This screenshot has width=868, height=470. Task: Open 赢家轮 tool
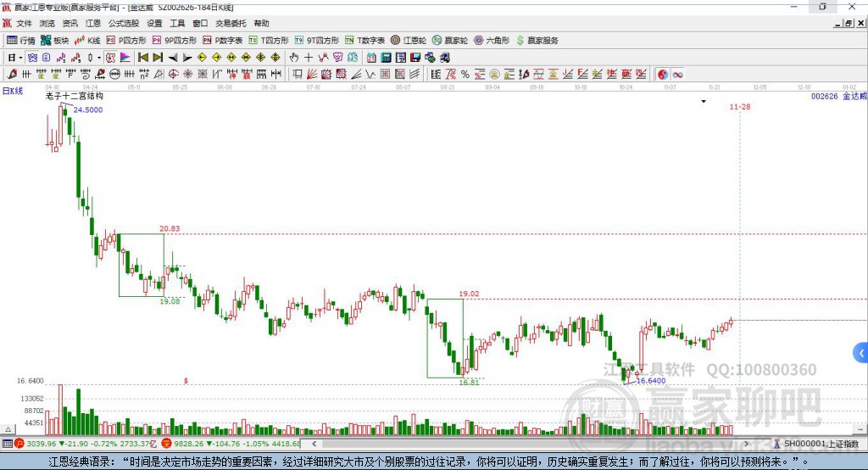(x=450, y=41)
